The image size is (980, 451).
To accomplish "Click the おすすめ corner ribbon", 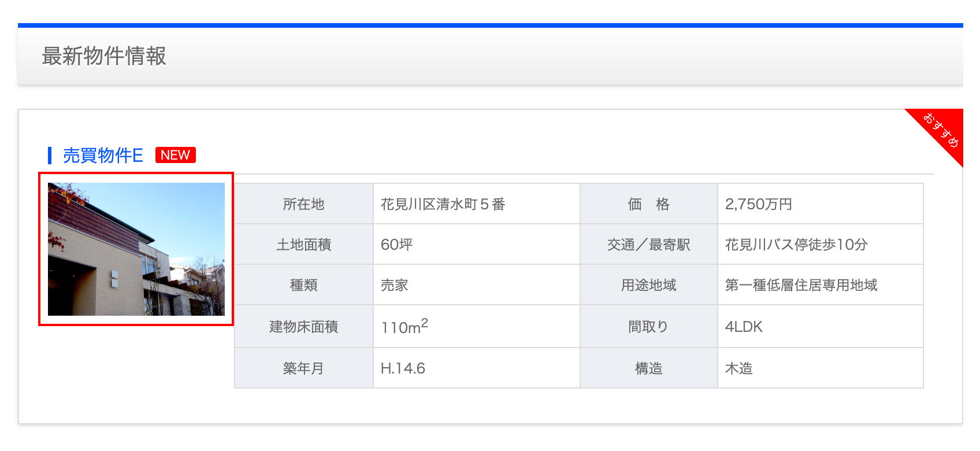I will tap(941, 130).
